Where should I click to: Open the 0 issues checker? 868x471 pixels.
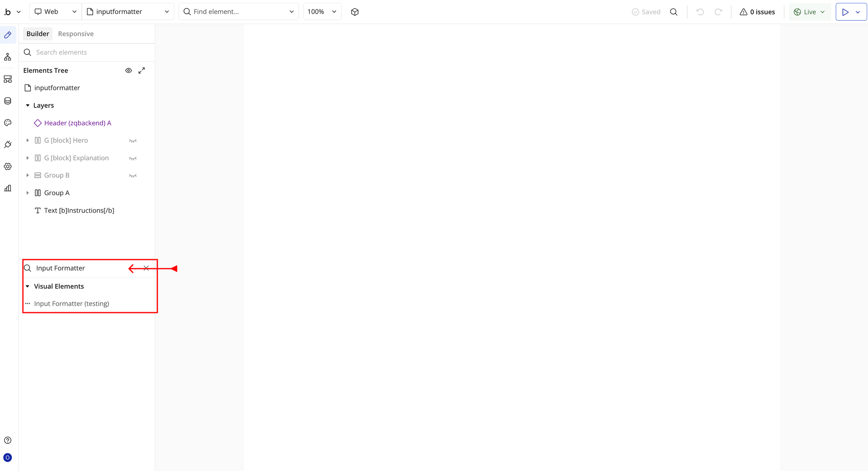[x=757, y=12]
